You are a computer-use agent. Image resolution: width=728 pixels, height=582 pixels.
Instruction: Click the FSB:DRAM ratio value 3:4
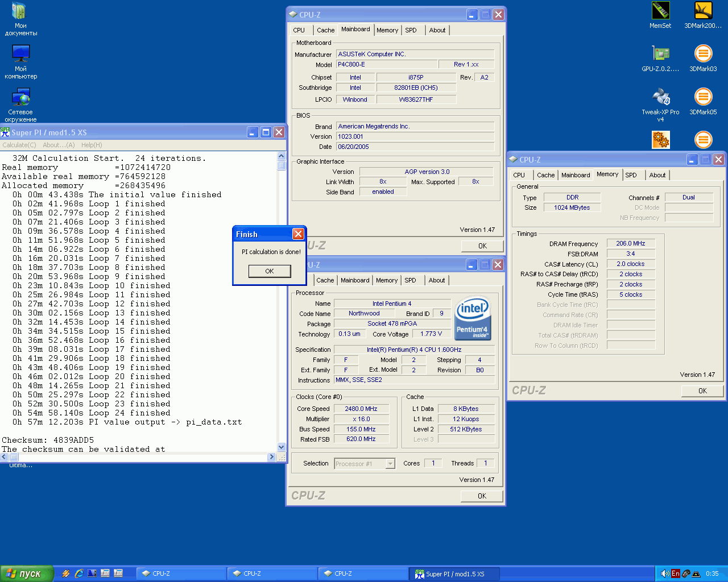630,253
